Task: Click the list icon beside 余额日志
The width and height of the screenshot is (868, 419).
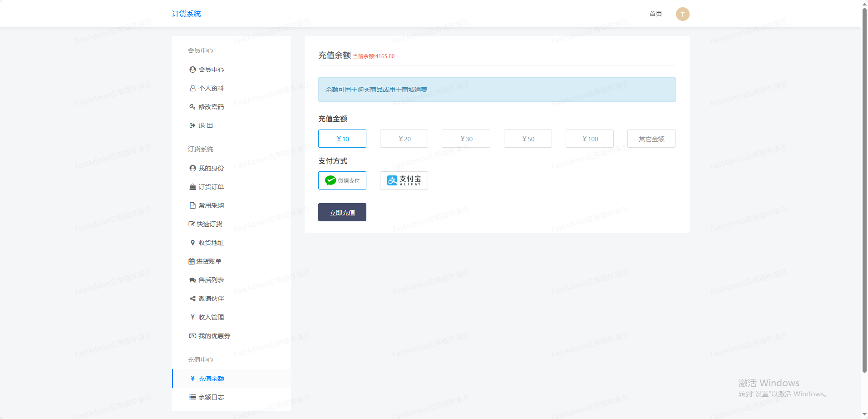Action: pos(192,397)
